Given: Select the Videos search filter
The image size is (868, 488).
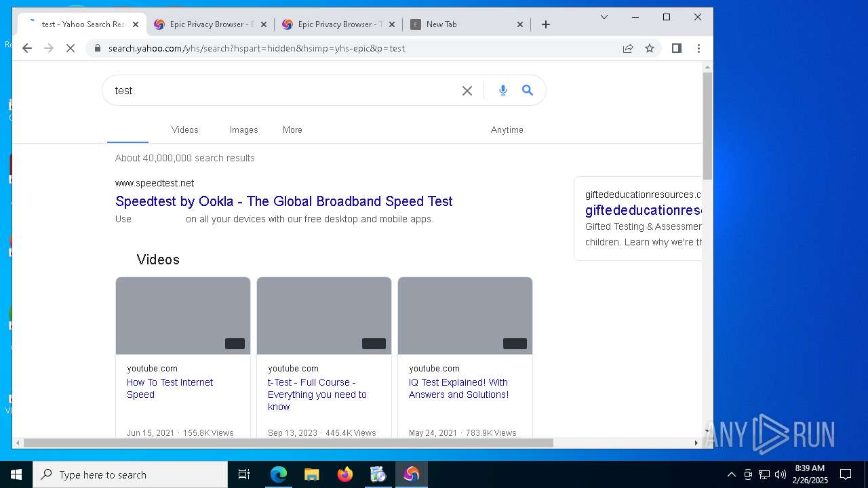Looking at the screenshot, I should click(184, 129).
